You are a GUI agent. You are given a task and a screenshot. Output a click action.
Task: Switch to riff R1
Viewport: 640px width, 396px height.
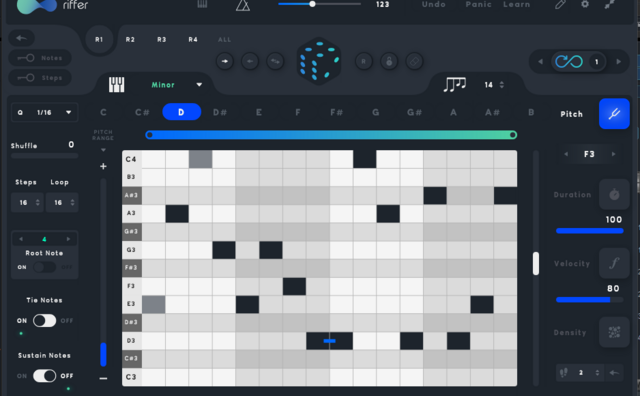[x=99, y=39]
